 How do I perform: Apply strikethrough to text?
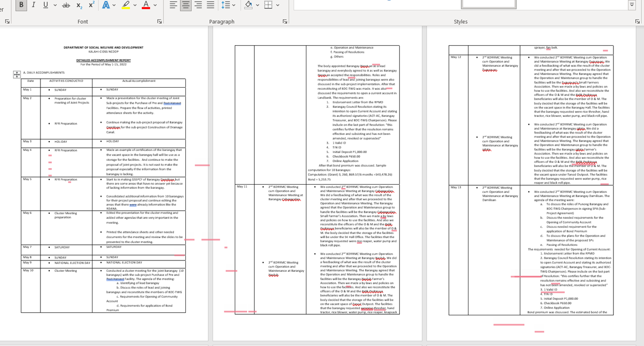coord(66,5)
